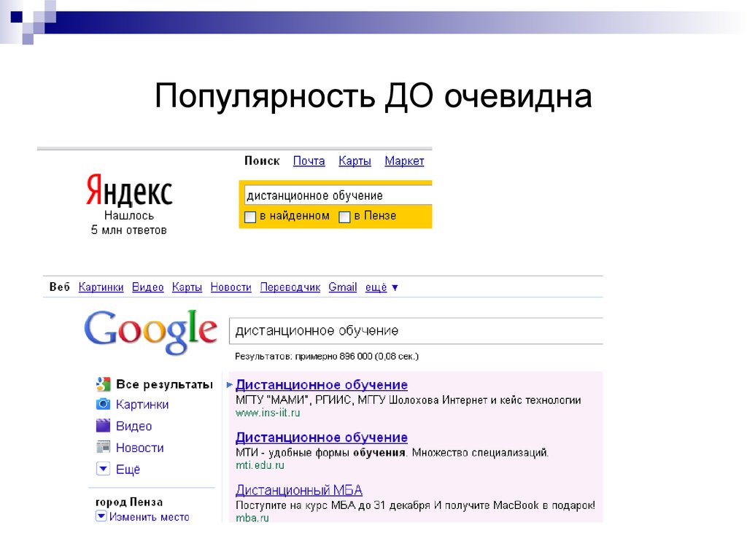Switch to the Почта tab on Yandex
This screenshot has height=560, width=747.
pos(309,161)
